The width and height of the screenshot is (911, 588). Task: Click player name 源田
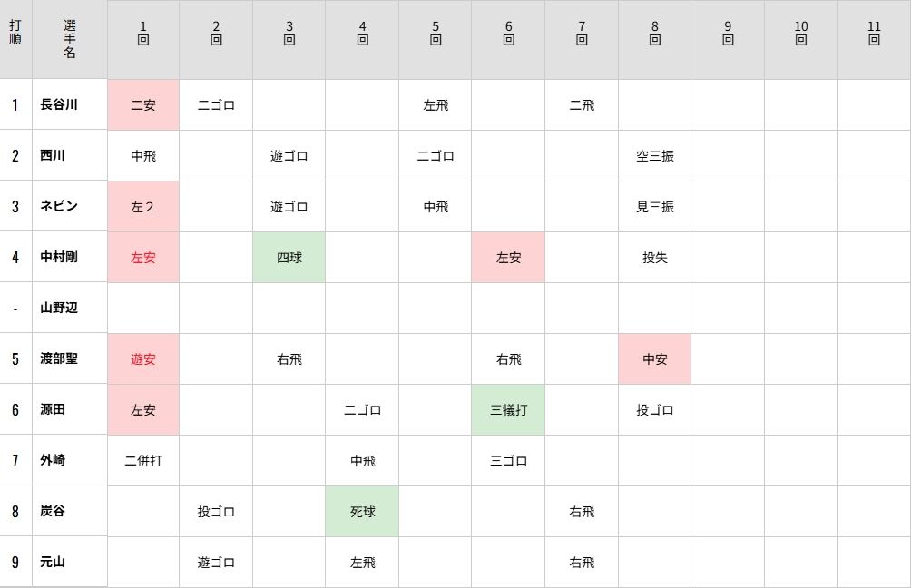[53, 409]
